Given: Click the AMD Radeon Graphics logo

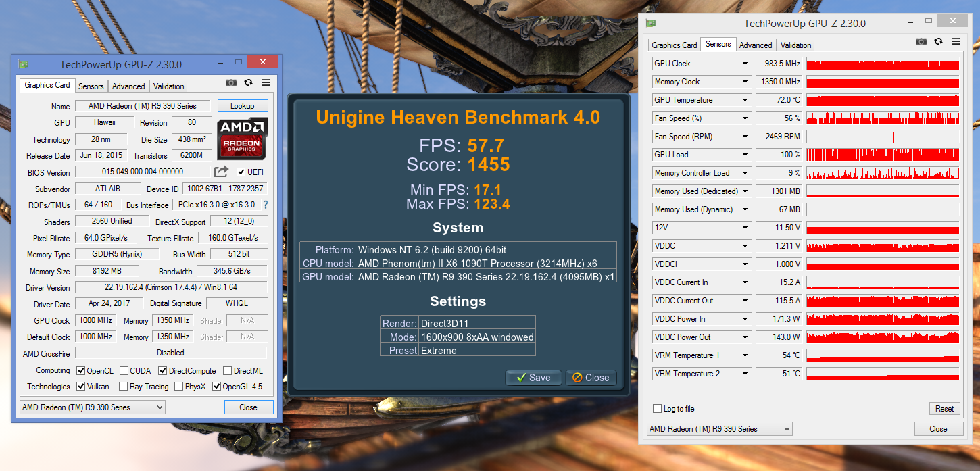Looking at the screenshot, I should pyautogui.click(x=243, y=139).
